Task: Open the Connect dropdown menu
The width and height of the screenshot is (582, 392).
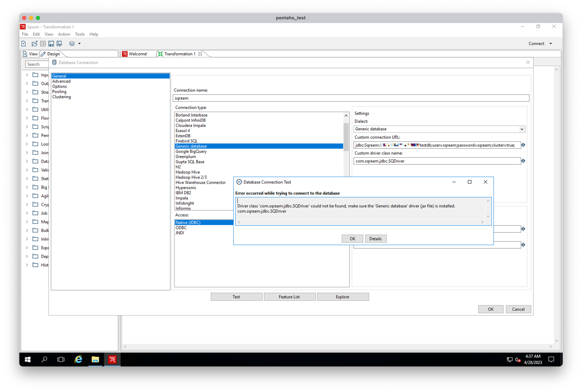Action: pos(540,43)
